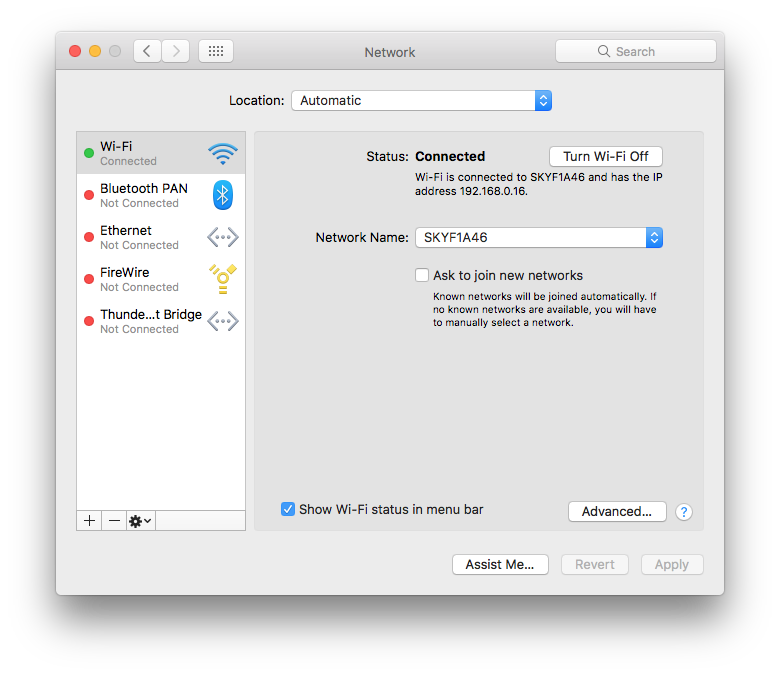Click Turn Wi-Fi Off button

point(605,157)
